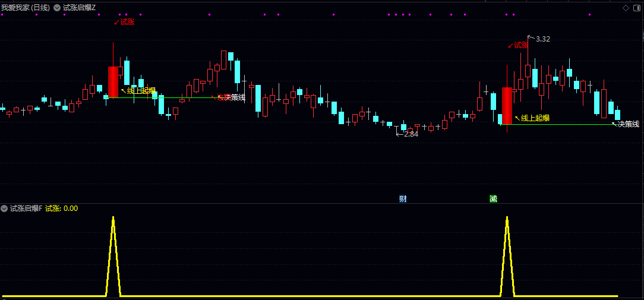Click the blue 财 financial event marker

403,199
